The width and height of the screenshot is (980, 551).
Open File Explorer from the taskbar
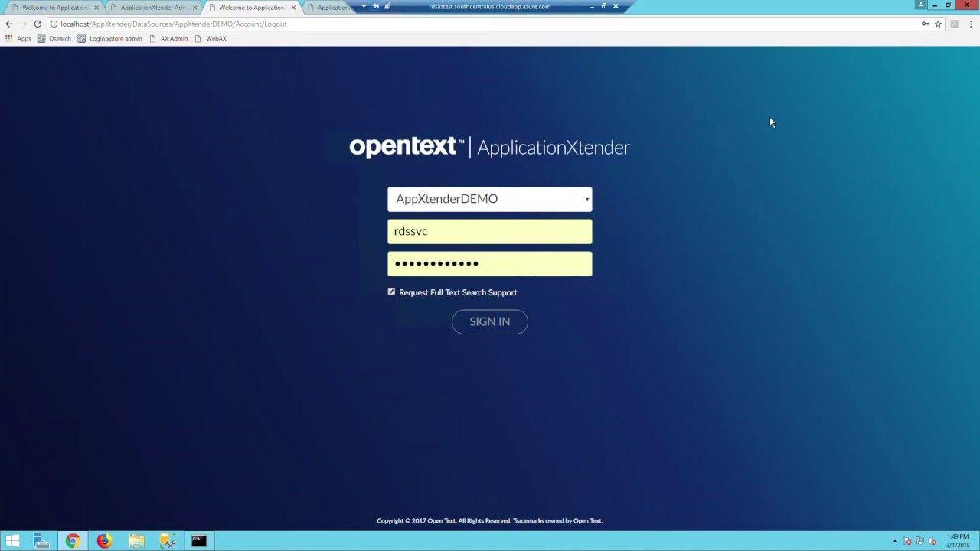tap(136, 541)
